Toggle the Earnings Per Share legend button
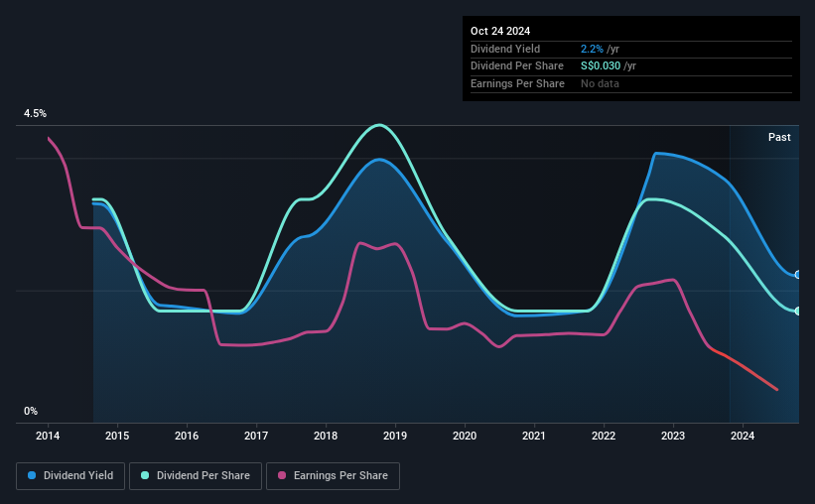Image resolution: width=815 pixels, height=504 pixels. click(x=333, y=476)
